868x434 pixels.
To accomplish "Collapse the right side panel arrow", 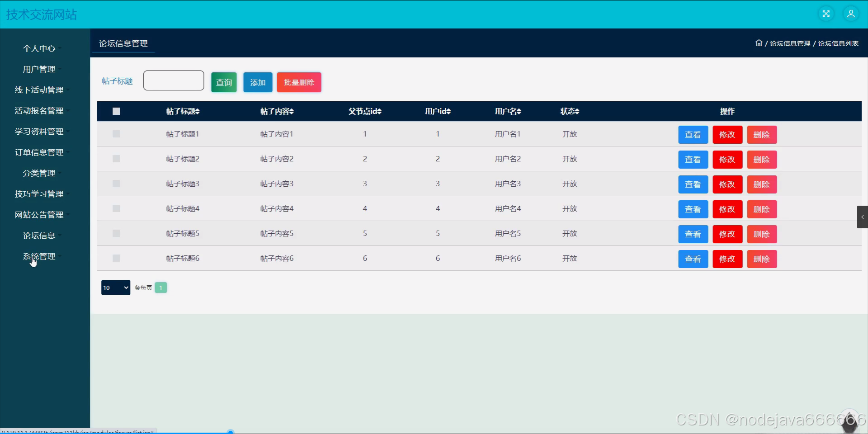I will pyautogui.click(x=863, y=217).
